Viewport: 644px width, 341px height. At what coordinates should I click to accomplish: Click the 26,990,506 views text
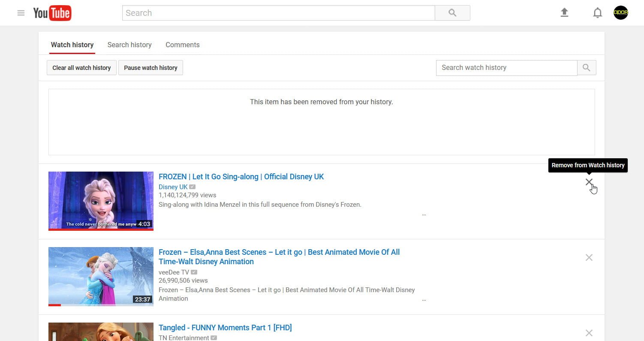point(183,281)
